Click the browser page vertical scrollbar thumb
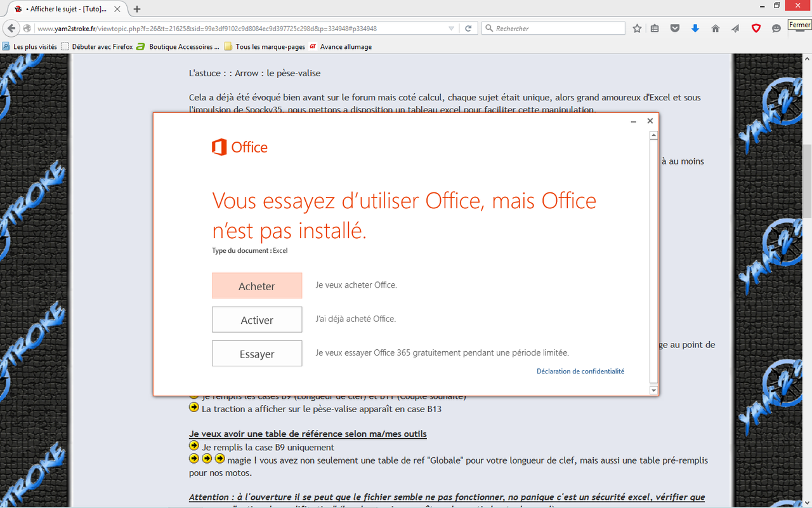 click(807, 181)
